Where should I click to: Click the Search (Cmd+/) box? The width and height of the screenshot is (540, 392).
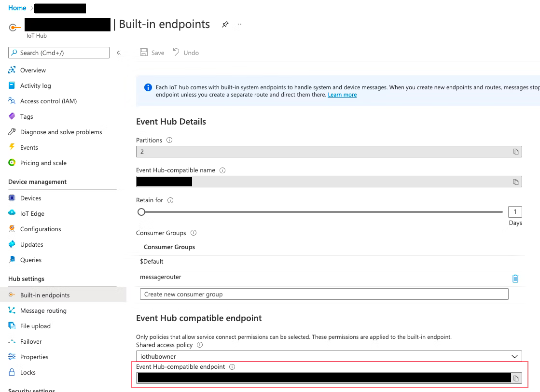pos(59,53)
